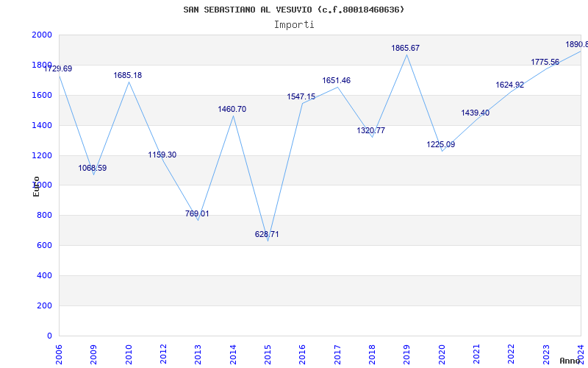Click x-axis year 2015
Screen dimensions: 588x368
tap(268, 354)
